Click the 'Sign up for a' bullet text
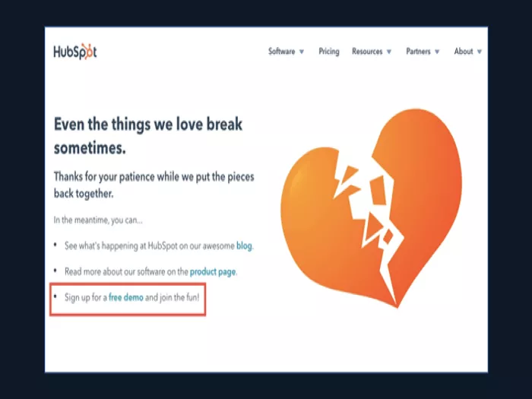This screenshot has width=532, height=399. [86, 298]
